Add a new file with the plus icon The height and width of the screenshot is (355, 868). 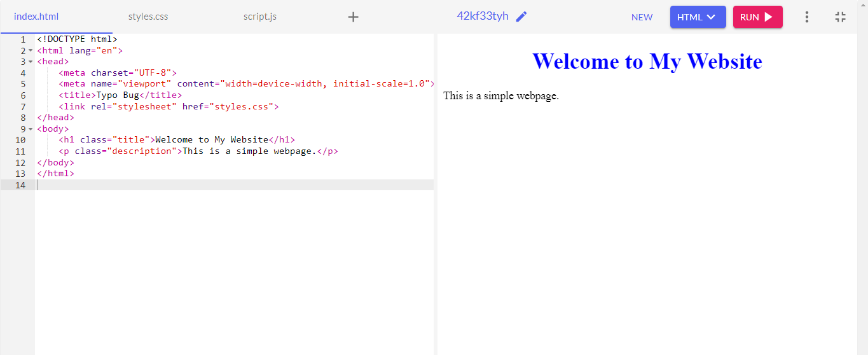[x=354, y=17]
